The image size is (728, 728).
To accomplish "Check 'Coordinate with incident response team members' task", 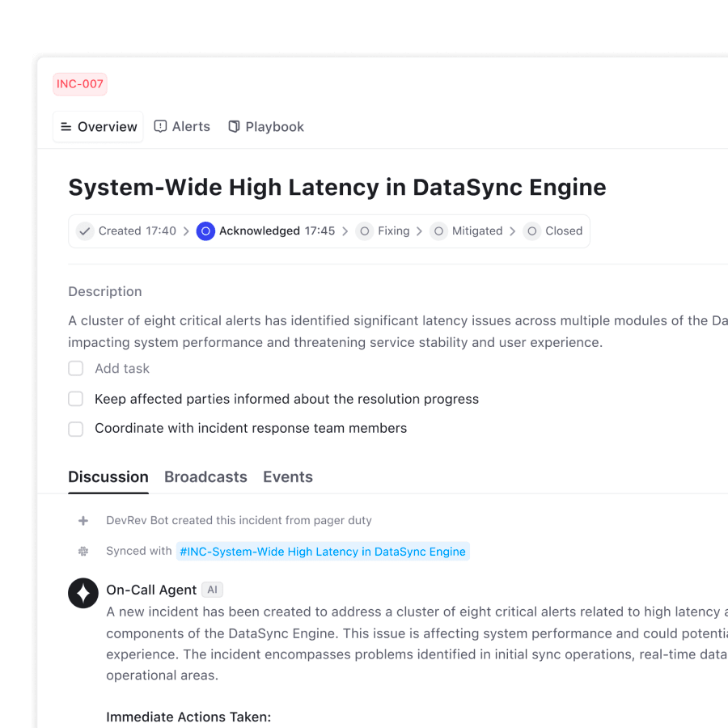I will click(x=75, y=429).
